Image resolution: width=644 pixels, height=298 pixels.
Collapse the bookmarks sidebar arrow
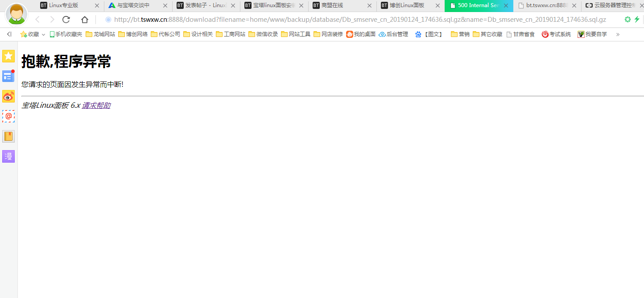coord(9,34)
